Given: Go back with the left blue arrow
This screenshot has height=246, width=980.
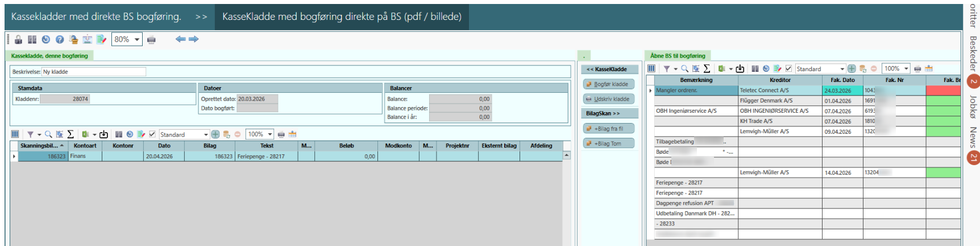Looking at the screenshot, I should pyautogui.click(x=180, y=39).
